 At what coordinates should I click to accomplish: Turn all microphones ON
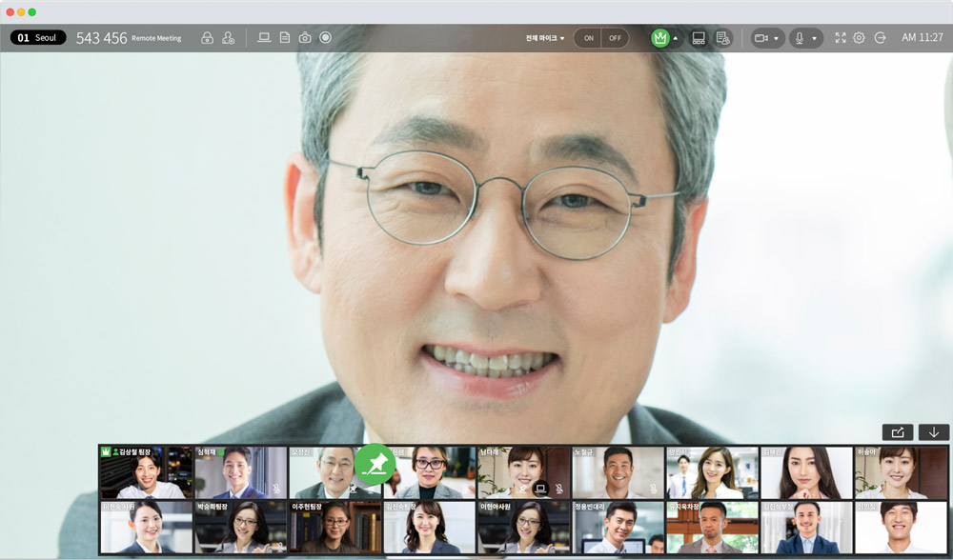pyautogui.click(x=588, y=38)
